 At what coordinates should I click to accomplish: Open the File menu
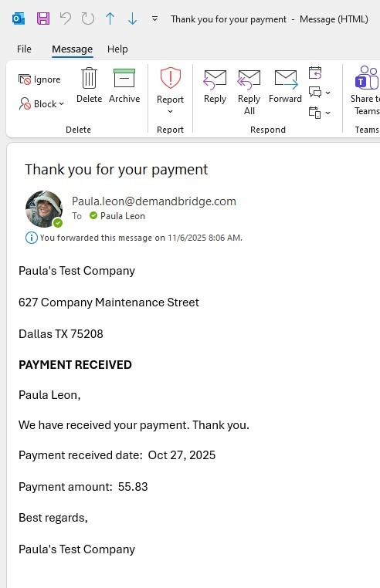24,49
